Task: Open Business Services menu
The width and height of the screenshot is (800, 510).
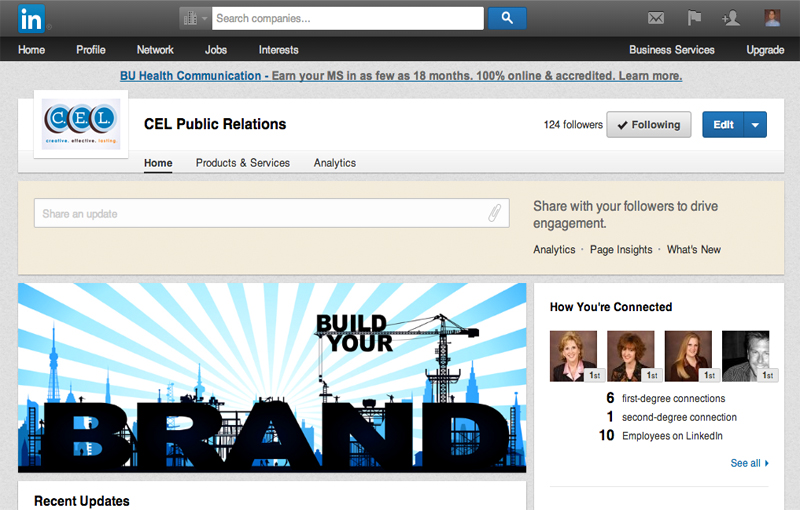Action: (671, 50)
